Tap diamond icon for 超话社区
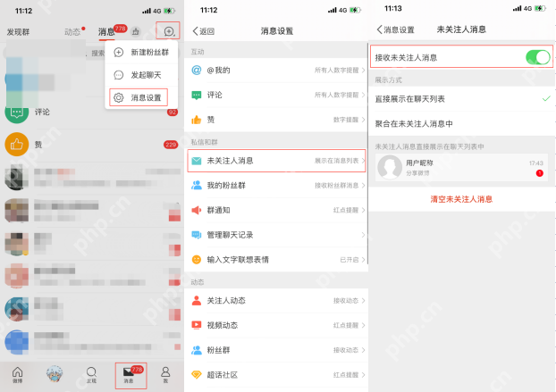 coord(196,375)
